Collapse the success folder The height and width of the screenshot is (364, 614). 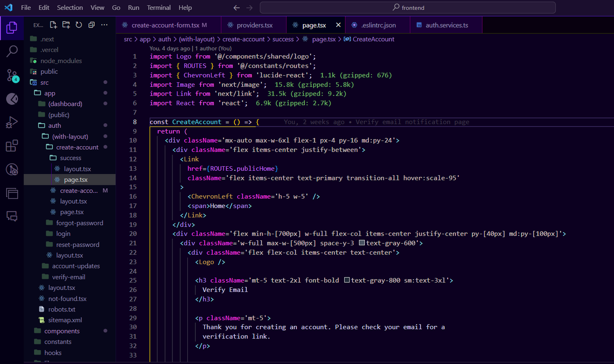click(70, 158)
